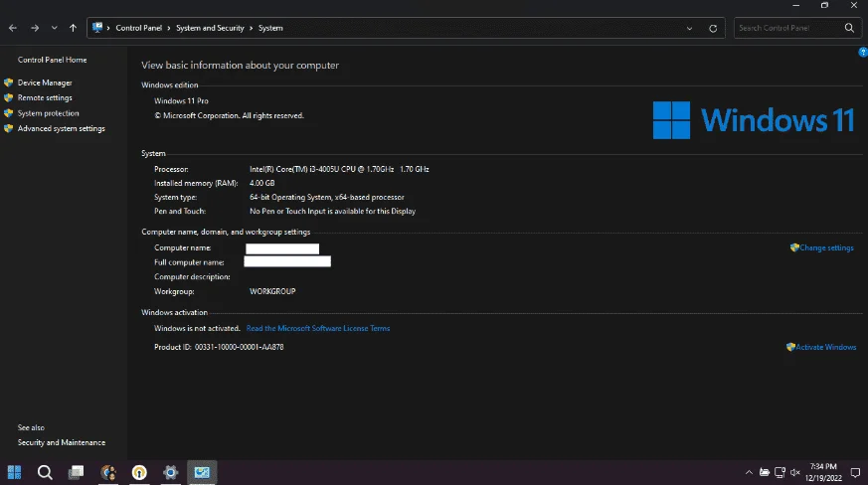The width and height of the screenshot is (868, 485).
Task: Click the computer icon in address bar
Action: coord(97,28)
